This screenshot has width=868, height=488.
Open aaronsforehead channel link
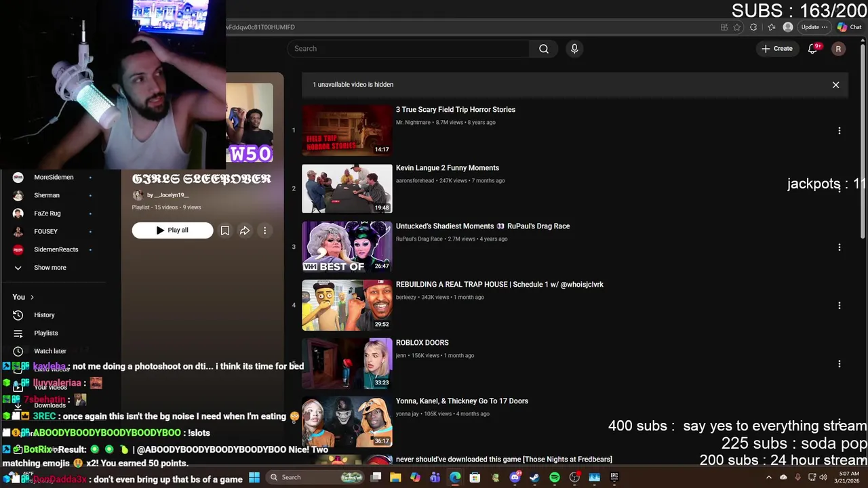click(x=415, y=181)
